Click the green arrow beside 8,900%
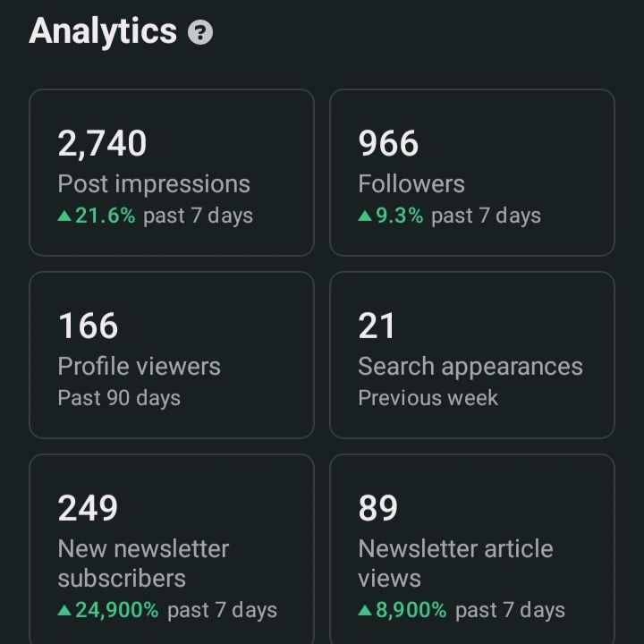Viewport: 644px width, 644px height. (365, 611)
